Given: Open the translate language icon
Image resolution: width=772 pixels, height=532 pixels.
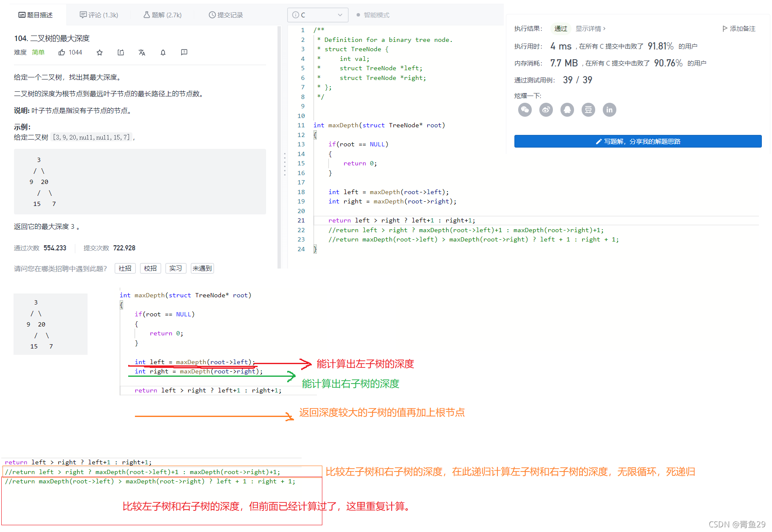Looking at the screenshot, I should (142, 52).
